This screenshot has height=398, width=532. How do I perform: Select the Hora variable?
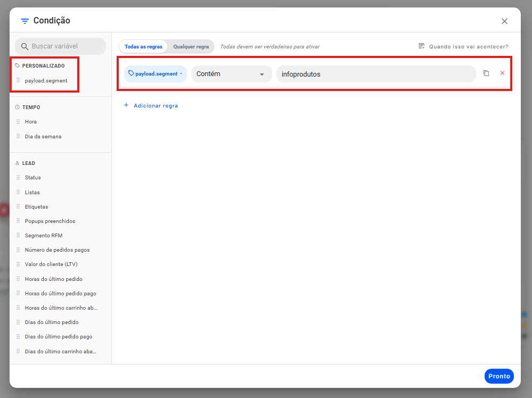[x=30, y=122]
